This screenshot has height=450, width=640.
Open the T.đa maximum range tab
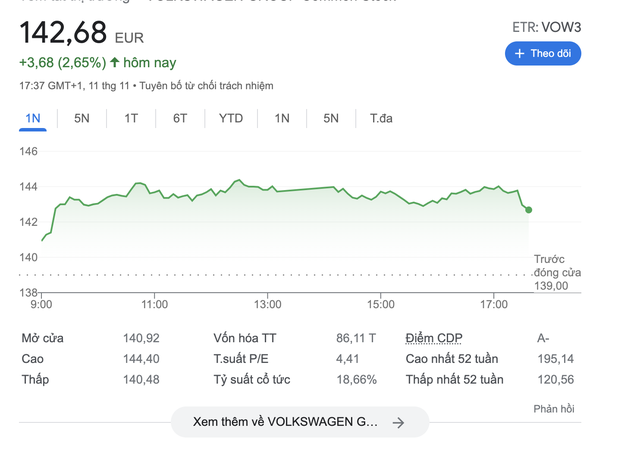[x=381, y=118]
